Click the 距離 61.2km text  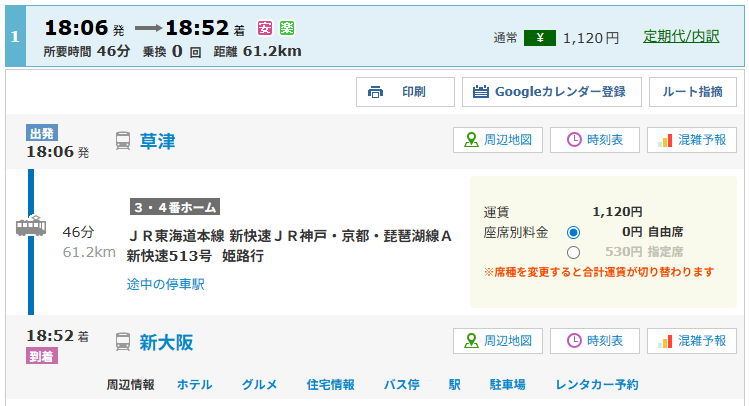coord(257,52)
